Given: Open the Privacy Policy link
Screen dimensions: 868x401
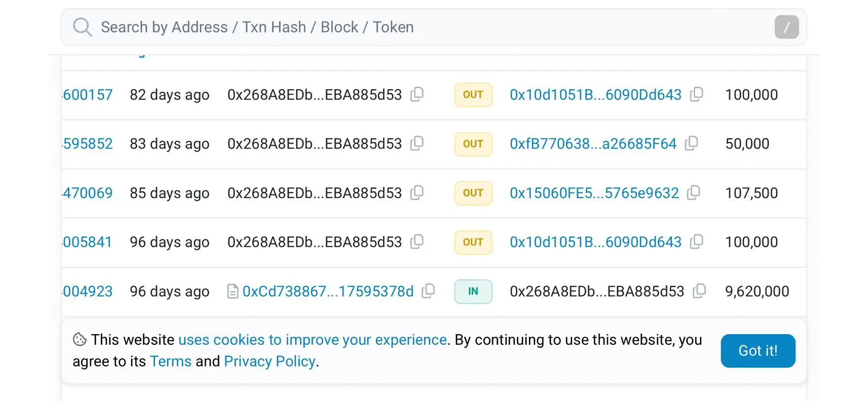Looking at the screenshot, I should point(270,361).
